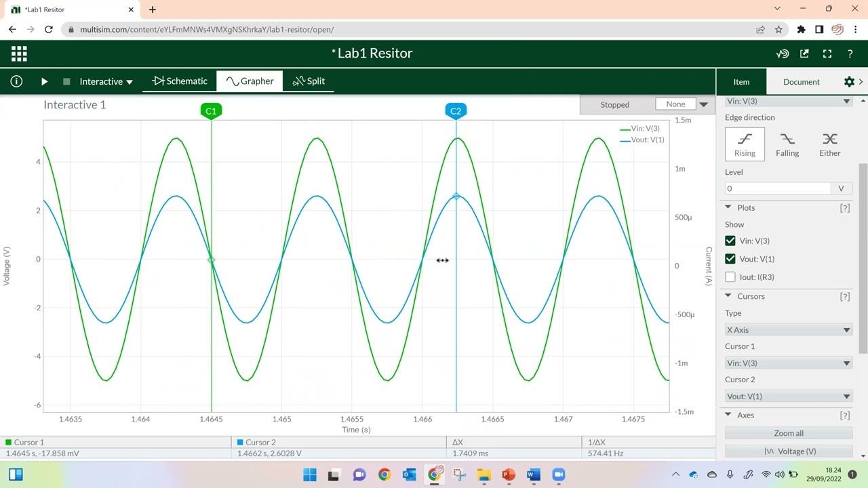The width and height of the screenshot is (868, 488).
Task: Click the Voltage (V) axis button
Action: 789,451
